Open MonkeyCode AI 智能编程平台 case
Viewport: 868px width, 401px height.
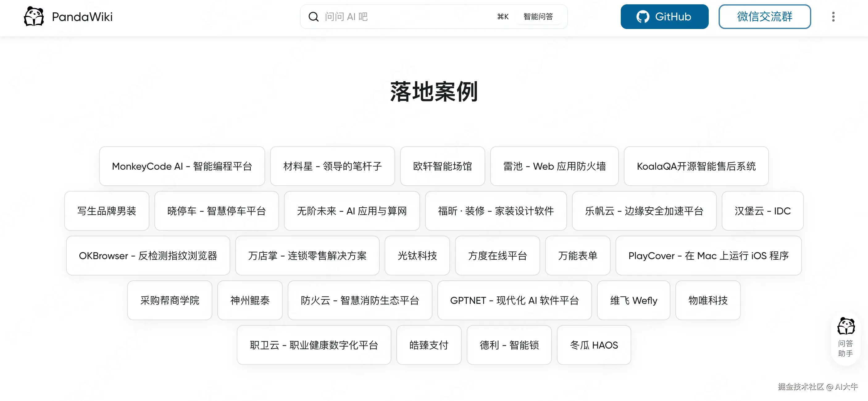(182, 166)
